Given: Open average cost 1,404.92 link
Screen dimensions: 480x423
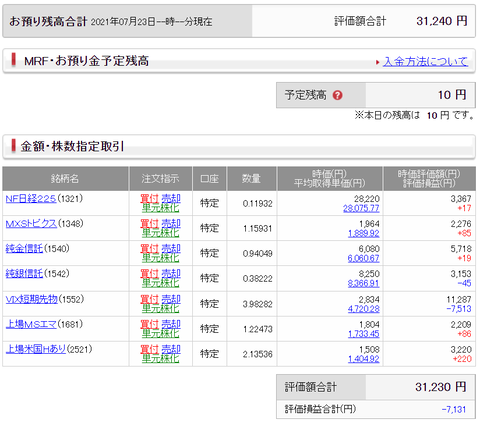Looking at the screenshot, I should tap(364, 359).
